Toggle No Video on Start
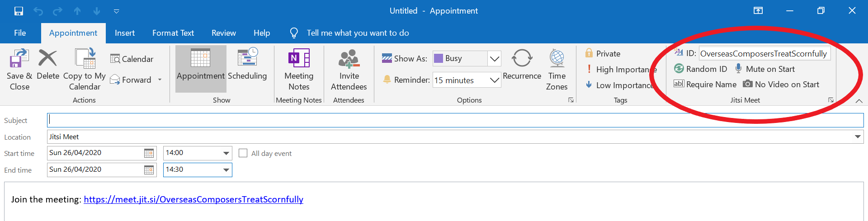The width and height of the screenshot is (868, 221). click(x=781, y=84)
